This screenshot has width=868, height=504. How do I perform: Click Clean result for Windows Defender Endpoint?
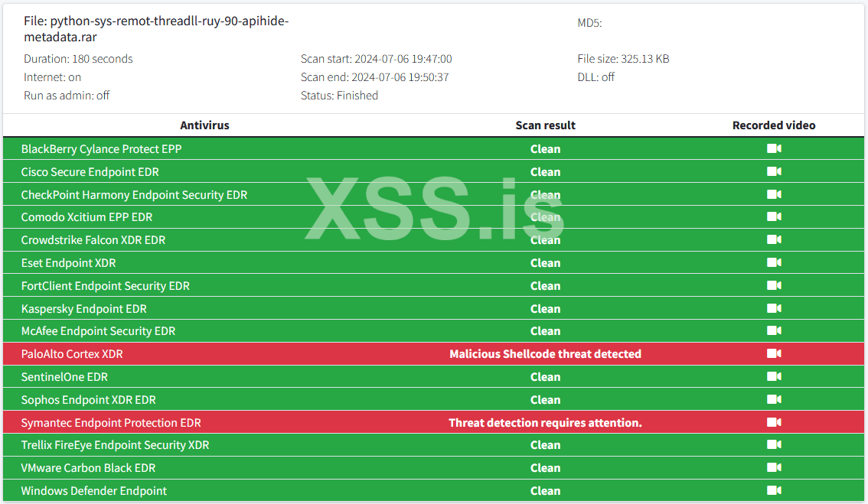pos(545,491)
